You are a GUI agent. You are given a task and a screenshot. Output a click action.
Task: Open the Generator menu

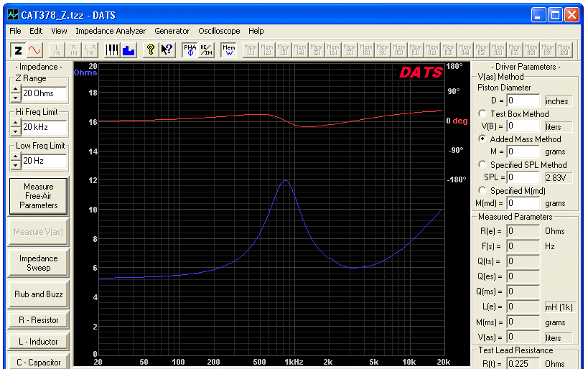[172, 31]
